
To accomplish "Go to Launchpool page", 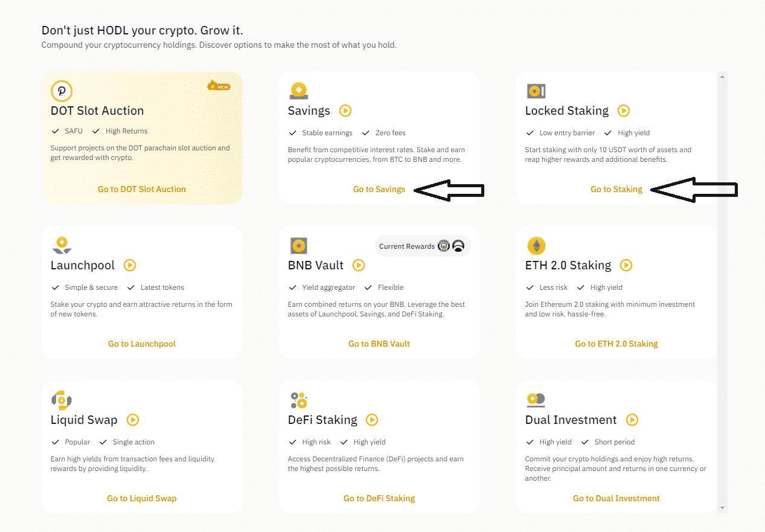I will pyautogui.click(x=142, y=344).
